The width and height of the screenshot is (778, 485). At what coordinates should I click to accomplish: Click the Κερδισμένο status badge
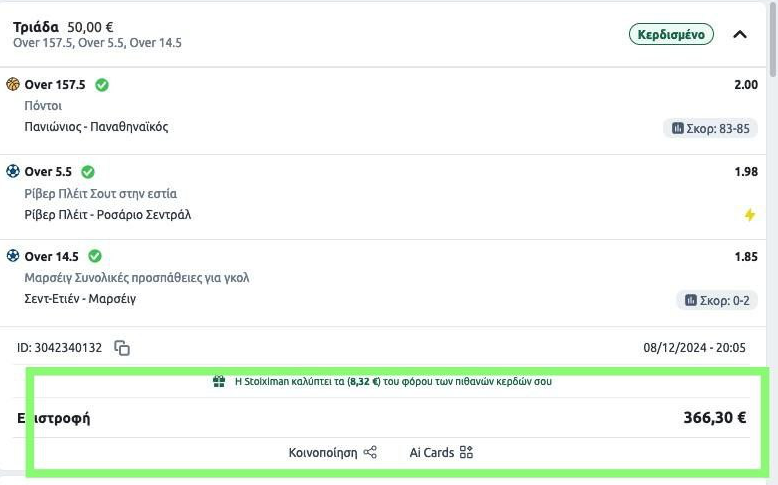[672, 34]
